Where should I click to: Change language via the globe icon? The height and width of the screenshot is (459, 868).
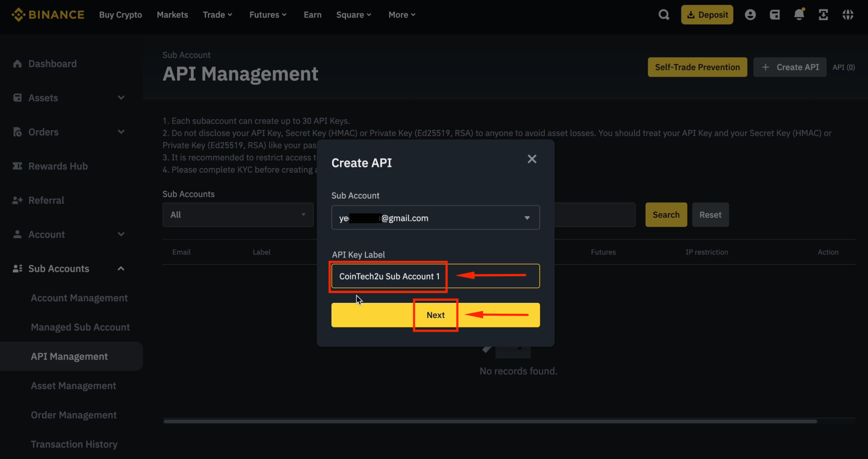848,14
